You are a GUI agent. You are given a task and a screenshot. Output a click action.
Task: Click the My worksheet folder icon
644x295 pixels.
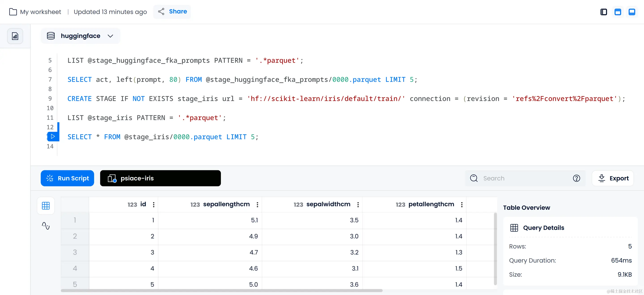[13, 12]
